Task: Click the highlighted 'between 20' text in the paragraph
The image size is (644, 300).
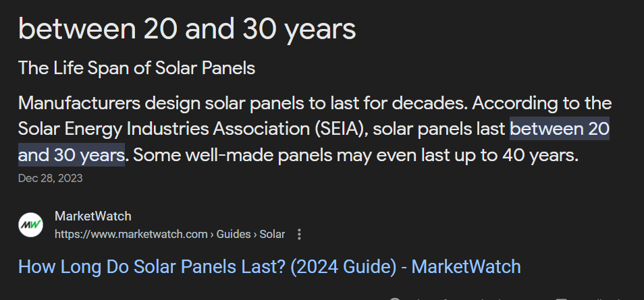Action: tap(560, 129)
